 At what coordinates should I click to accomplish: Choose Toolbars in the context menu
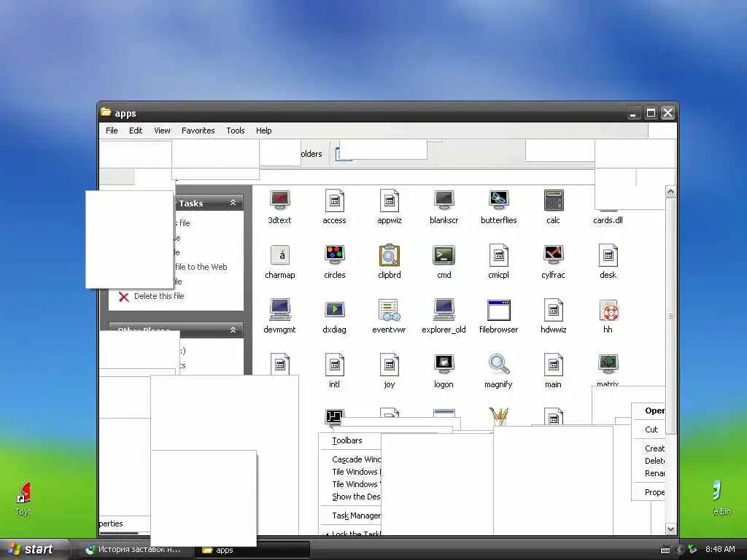[x=350, y=440]
